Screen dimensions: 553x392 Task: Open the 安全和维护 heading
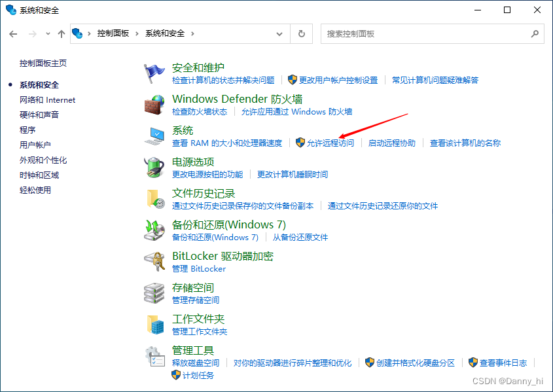pyautogui.click(x=198, y=67)
